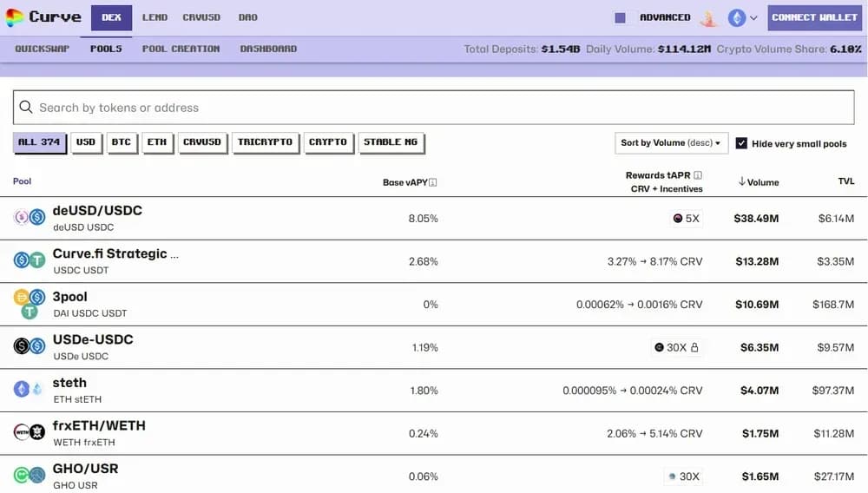Open the DEX tab
The image size is (868, 493).
tap(111, 17)
